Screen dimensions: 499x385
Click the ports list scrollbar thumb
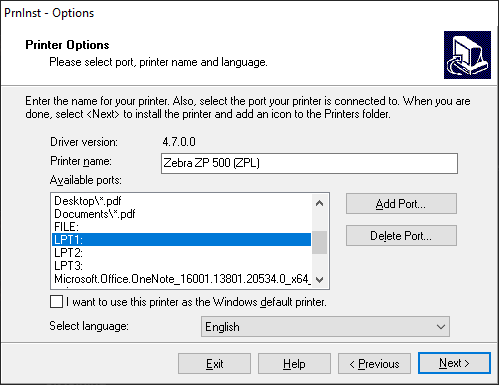[x=319, y=242]
